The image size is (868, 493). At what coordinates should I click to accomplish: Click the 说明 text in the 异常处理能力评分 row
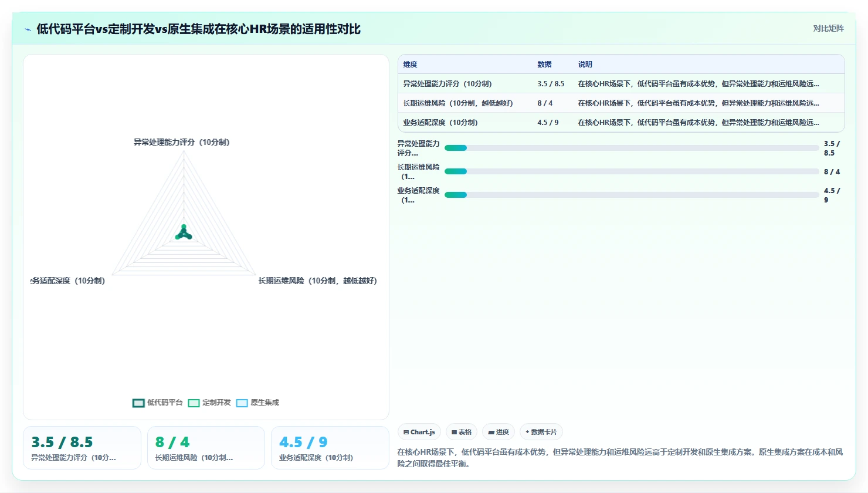click(699, 84)
